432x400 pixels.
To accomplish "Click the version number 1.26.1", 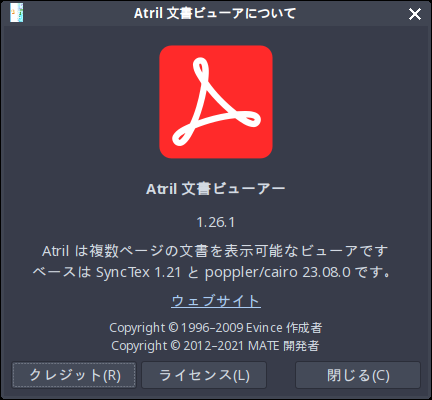I will [x=216, y=222].
